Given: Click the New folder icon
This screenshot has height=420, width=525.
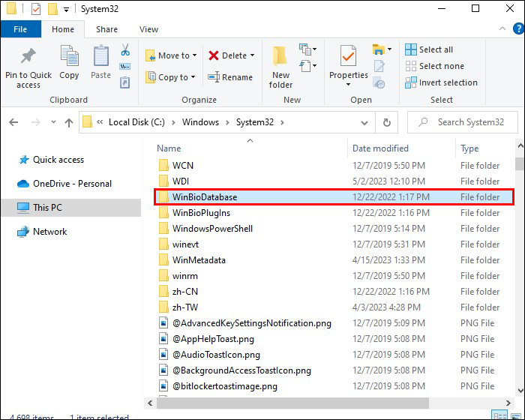Looking at the screenshot, I should coord(280,56).
